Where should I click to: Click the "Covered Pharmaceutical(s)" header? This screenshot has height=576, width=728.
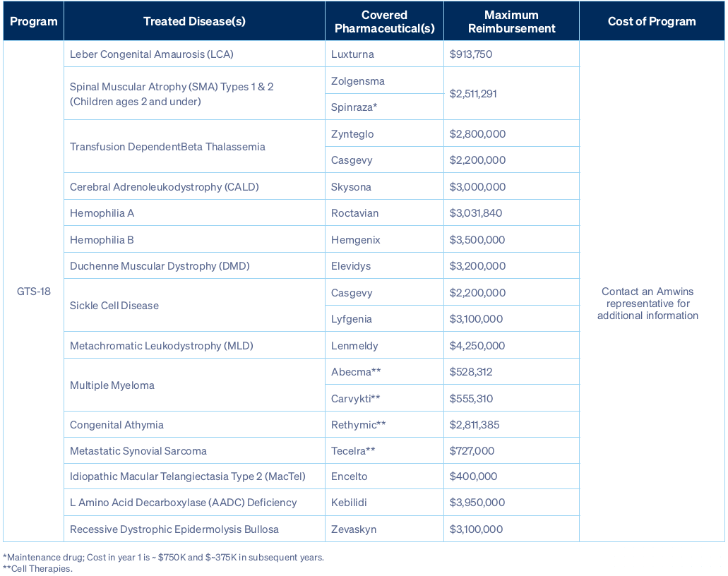click(384, 22)
